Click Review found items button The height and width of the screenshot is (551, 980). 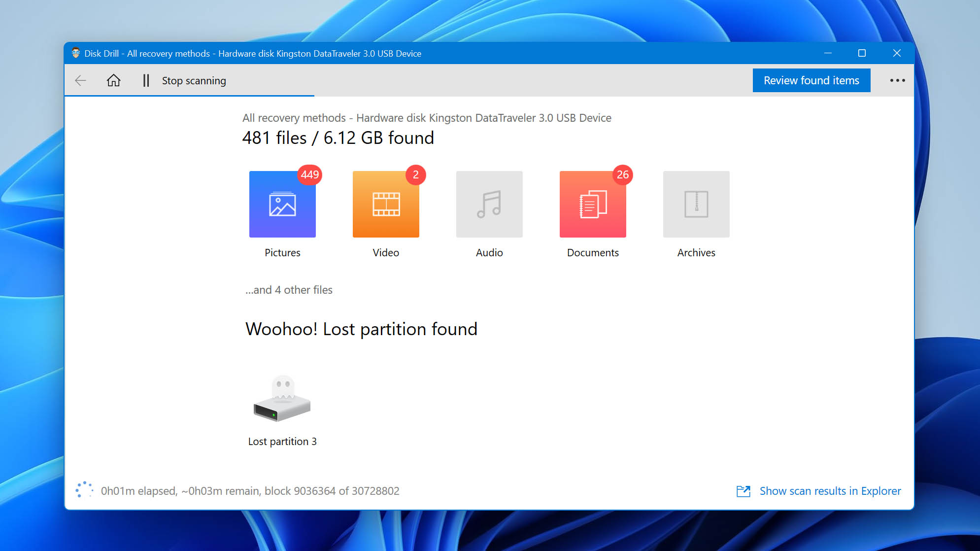(811, 80)
